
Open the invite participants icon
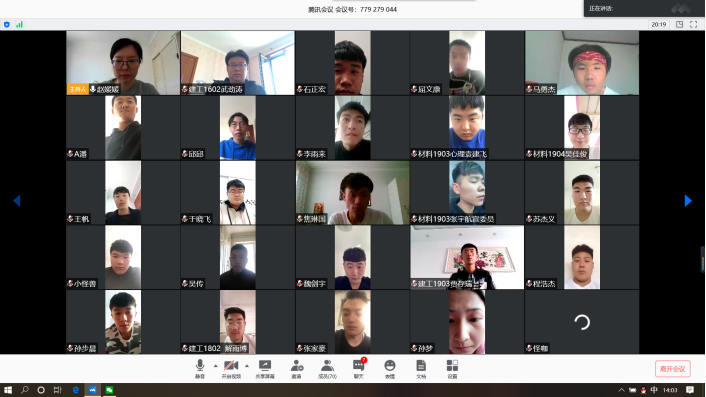tap(296, 369)
